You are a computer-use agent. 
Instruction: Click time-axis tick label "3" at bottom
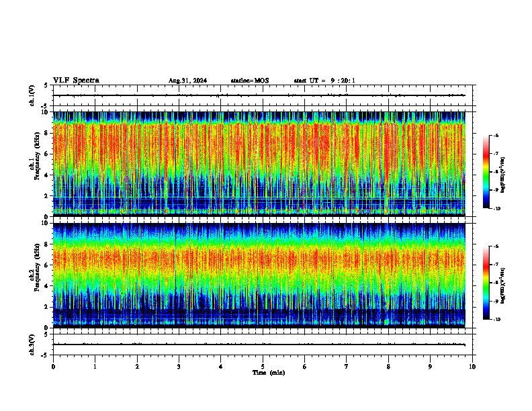click(x=179, y=367)
